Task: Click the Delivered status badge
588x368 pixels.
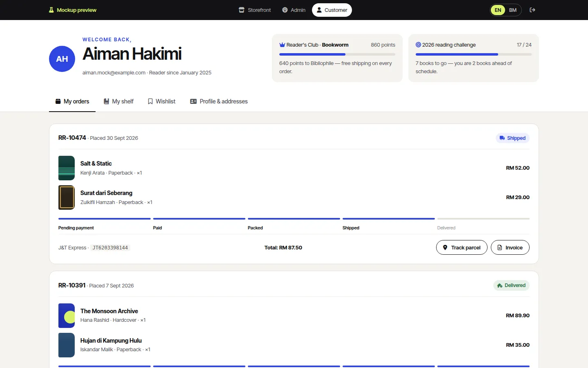Action: coord(511,285)
